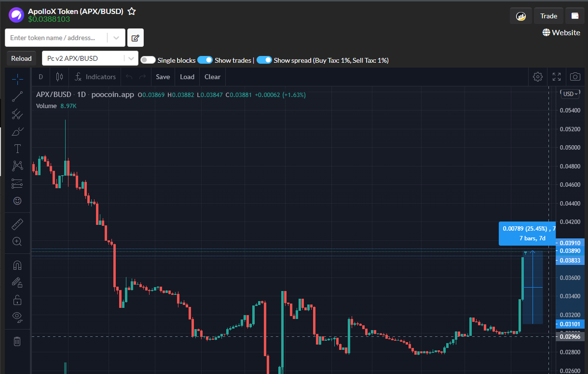Open the Indicators dialog

pyautogui.click(x=96, y=77)
